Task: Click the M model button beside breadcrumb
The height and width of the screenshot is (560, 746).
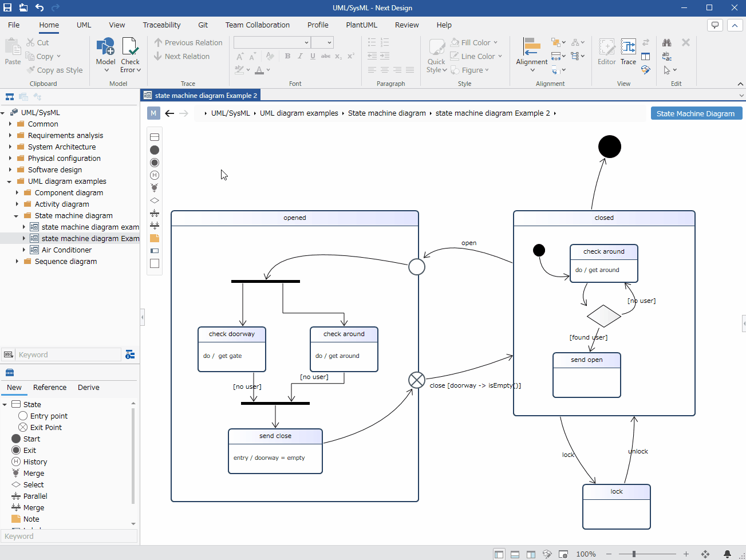Action: pyautogui.click(x=153, y=113)
